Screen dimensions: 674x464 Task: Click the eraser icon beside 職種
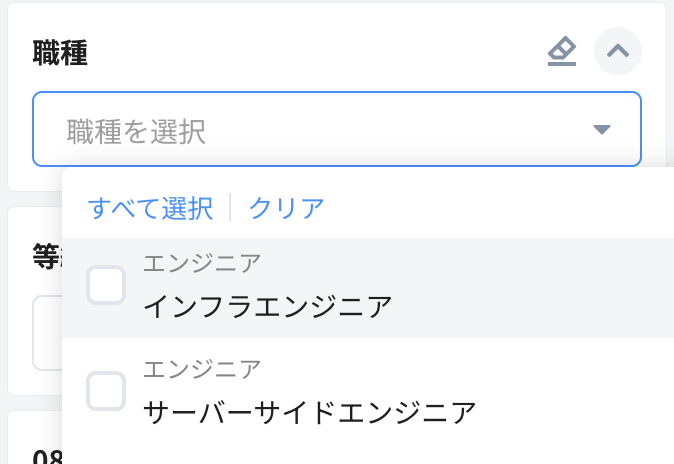tap(562, 52)
